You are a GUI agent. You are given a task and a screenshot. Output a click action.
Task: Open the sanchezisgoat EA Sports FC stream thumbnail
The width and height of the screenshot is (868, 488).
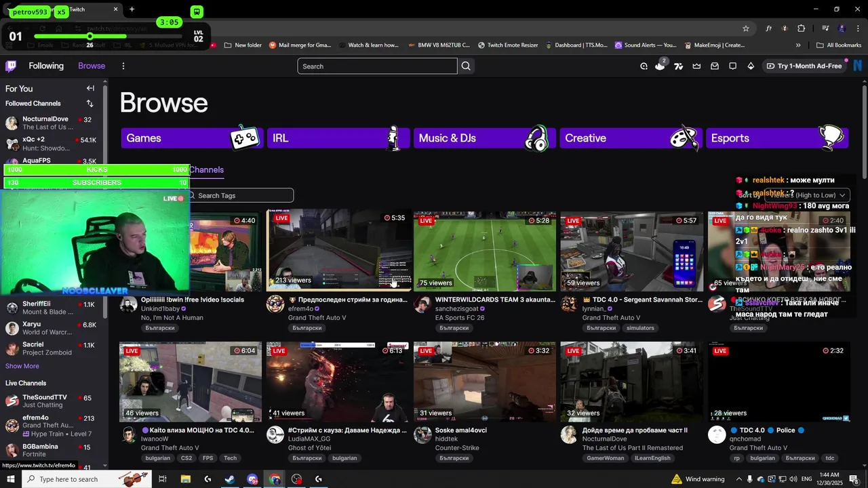click(485, 251)
